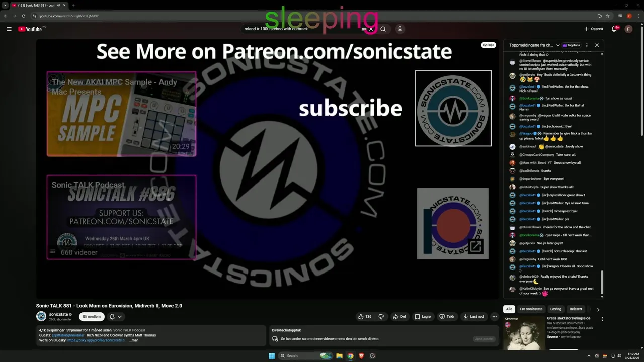The height and width of the screenshot is (362, 644).
Task: Click @chrisa4629's "Really enjoyed the chats" message
Action: pos(551,279)
